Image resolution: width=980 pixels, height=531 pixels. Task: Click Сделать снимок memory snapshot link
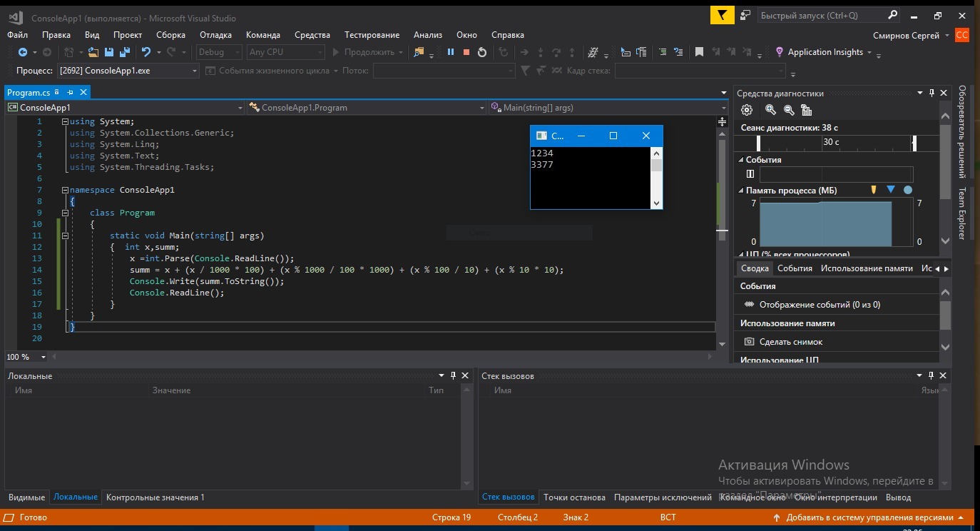(x=790, y=342)
